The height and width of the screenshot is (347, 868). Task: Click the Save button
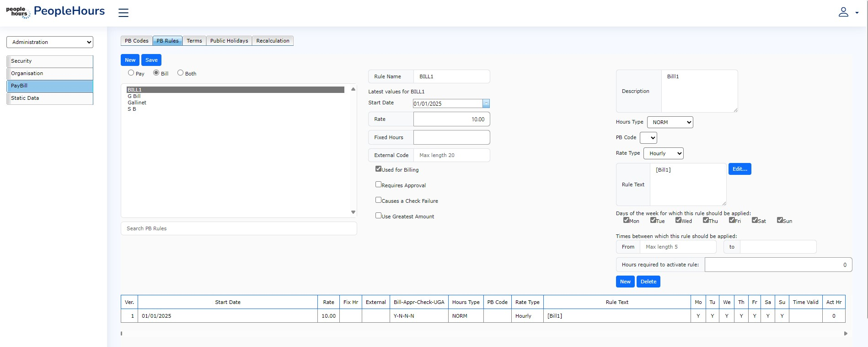coord(151,60)
